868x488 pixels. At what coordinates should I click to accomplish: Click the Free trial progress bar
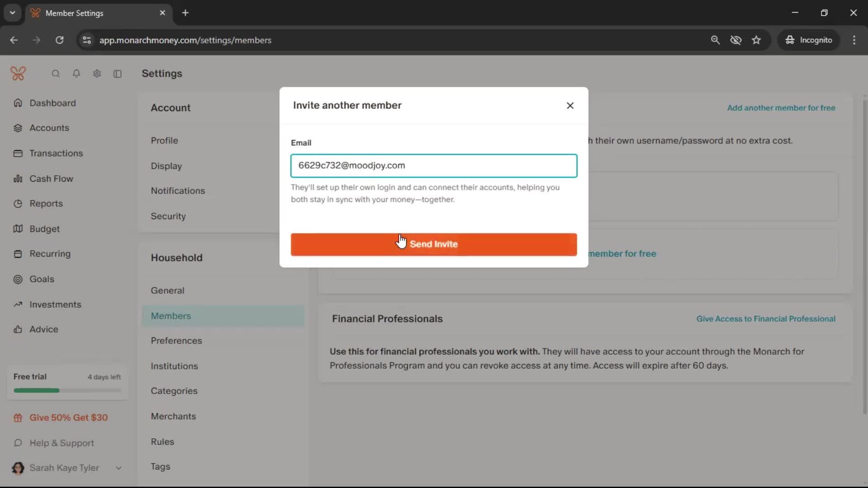click(67, 390)
